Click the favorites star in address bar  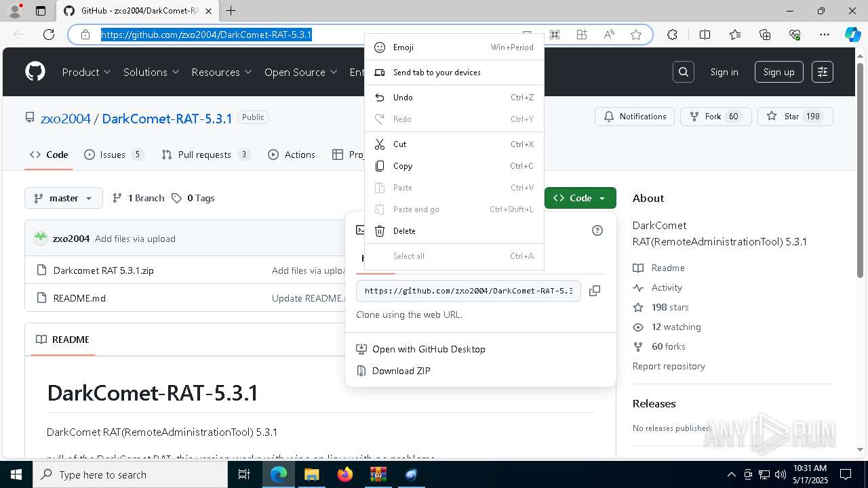(636, 35)
